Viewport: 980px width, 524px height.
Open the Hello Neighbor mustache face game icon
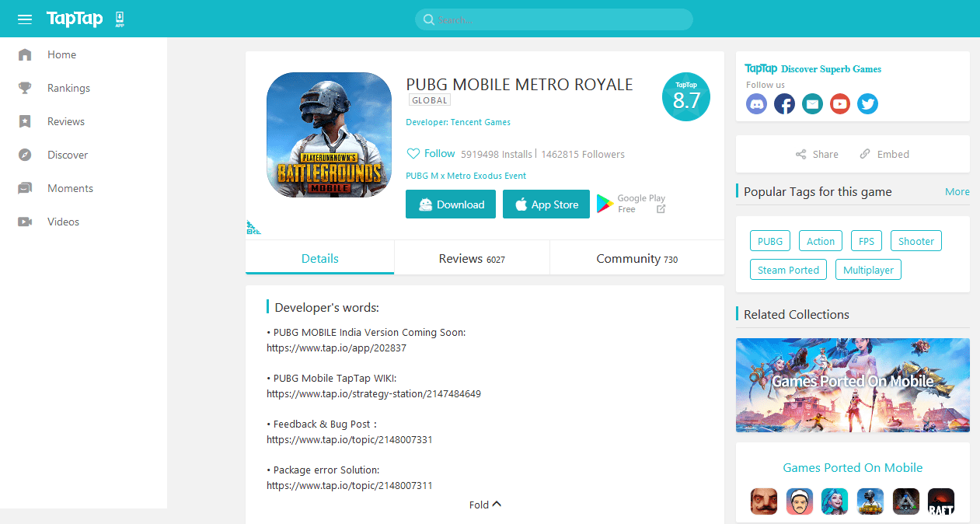[x=764, y=501]
